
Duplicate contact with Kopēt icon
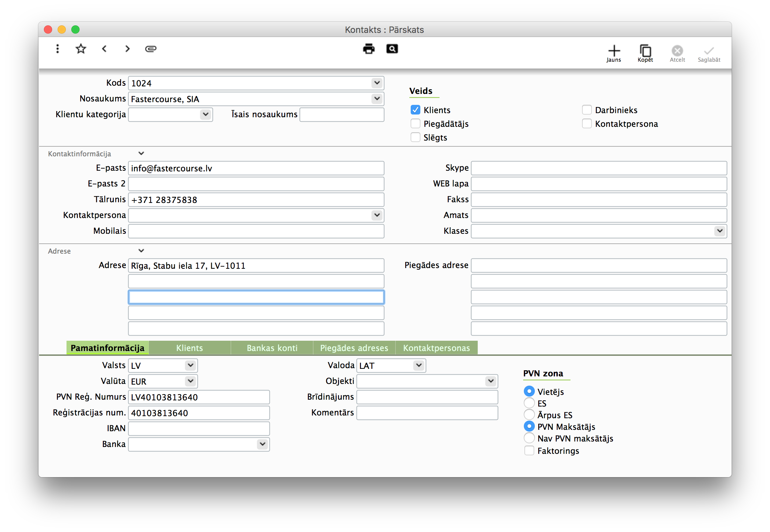(645, 53)
